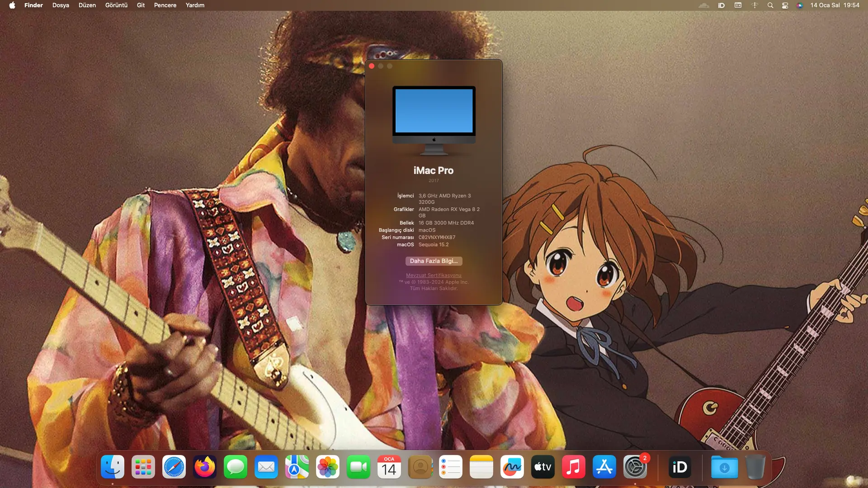Open the Trash in the Dock
Viewport: 868px width, 488px height.
(755, 467)
